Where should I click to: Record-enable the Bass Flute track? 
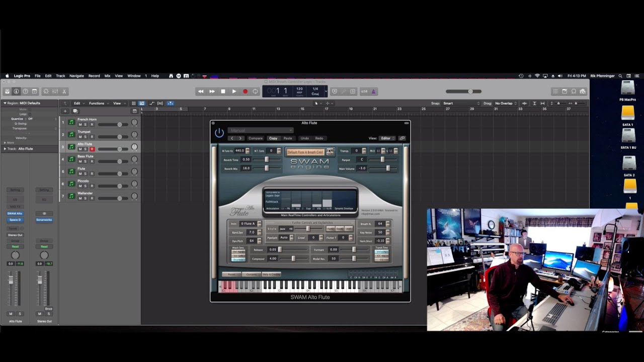pyautogui.click(x=92, y=161)
